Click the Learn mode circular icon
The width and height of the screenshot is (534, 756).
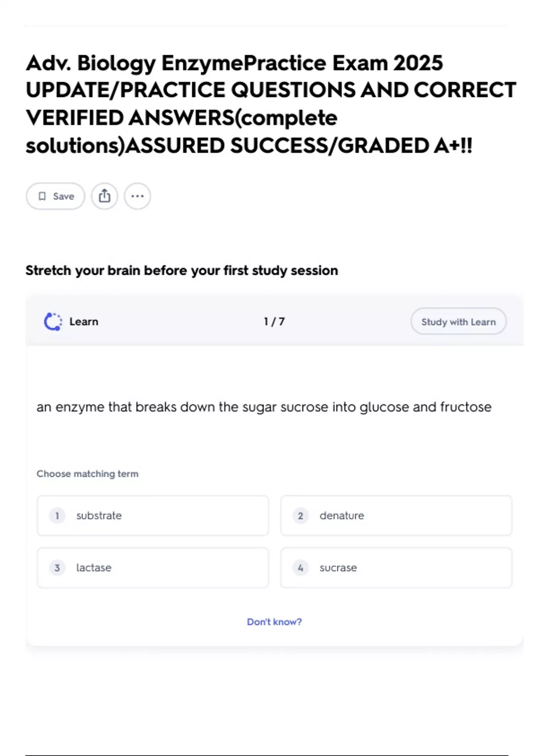click(x=53, y=322)
